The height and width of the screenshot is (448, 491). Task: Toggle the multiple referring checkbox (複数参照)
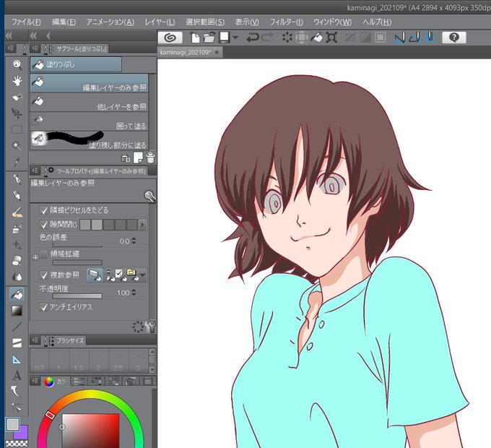[x=44, y=275]
